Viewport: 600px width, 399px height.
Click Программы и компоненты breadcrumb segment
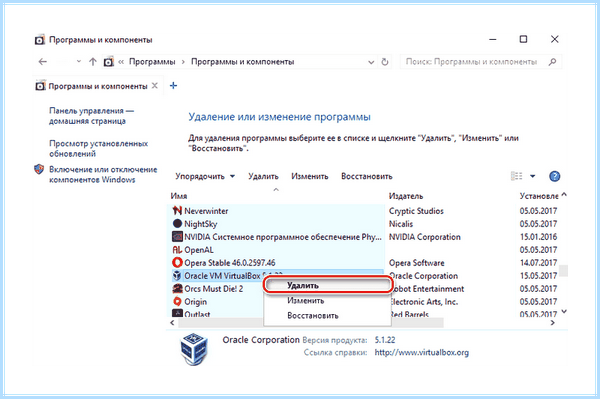(x=243, y=62)
